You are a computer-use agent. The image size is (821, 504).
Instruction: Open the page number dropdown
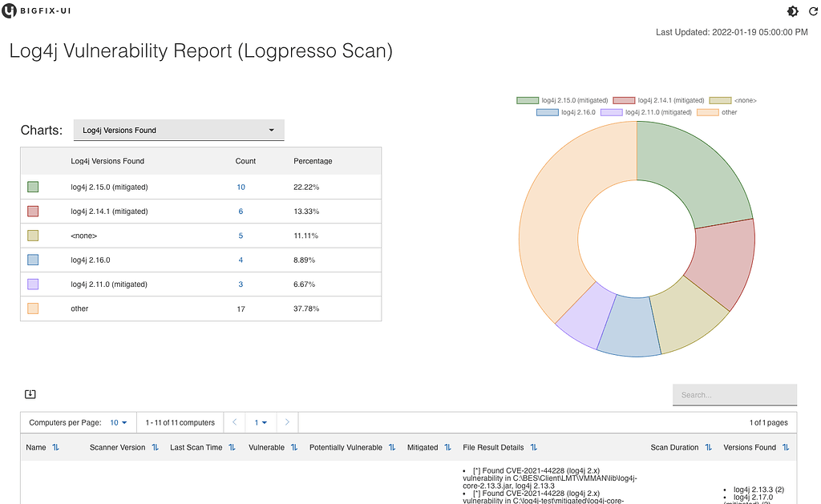tap(261, 422)
